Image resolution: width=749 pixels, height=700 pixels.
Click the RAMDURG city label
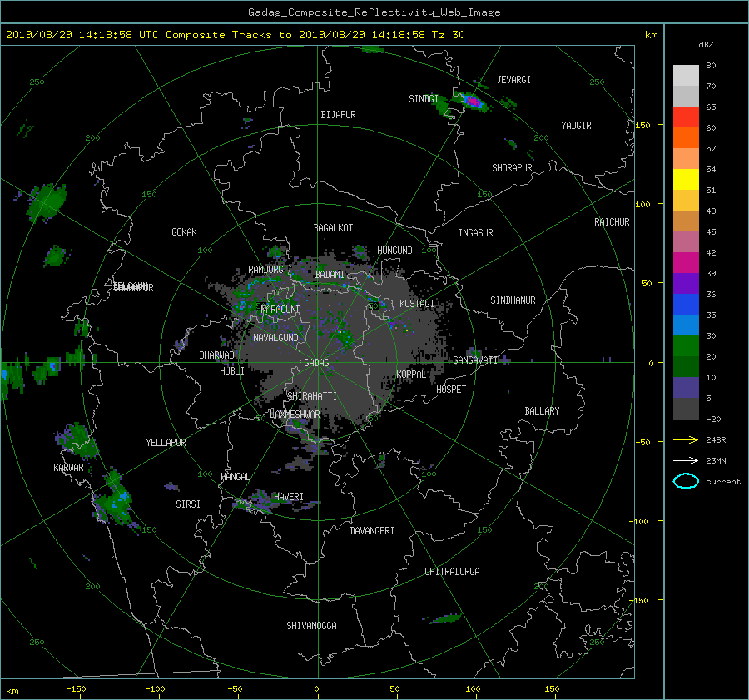click(265, 270)
